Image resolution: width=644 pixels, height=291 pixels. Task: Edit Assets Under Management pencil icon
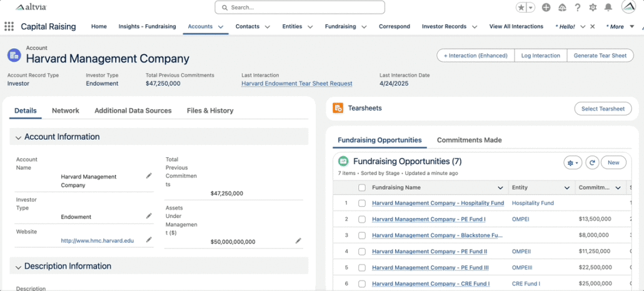[x=298, y=241]
